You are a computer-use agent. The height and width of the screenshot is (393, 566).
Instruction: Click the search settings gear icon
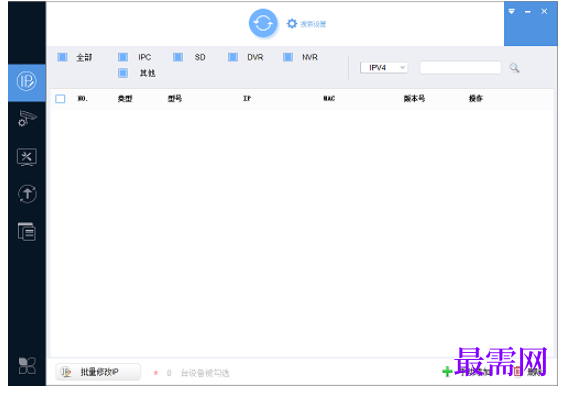coord(292,24)
